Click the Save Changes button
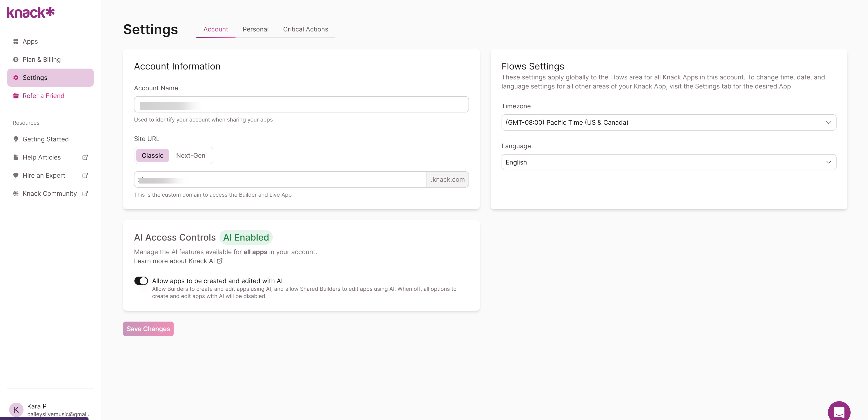The image size is (868, 420). [x=148, y=329]
